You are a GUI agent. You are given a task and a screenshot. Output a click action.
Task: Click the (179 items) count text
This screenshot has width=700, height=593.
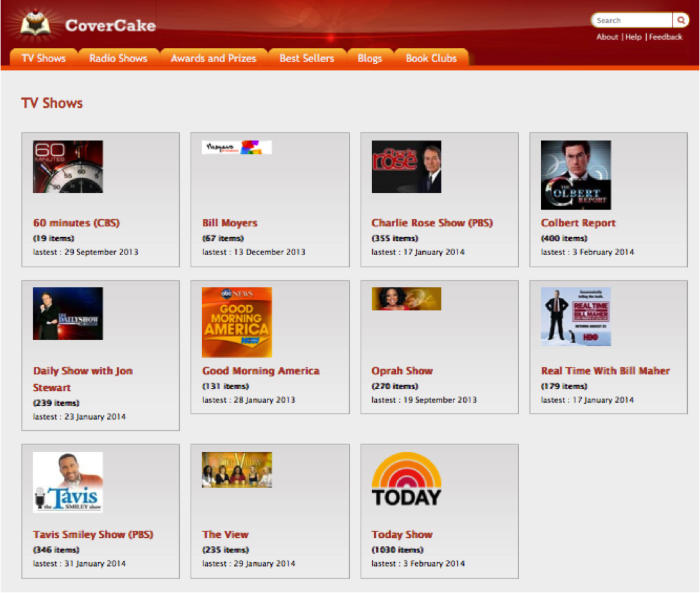pyautogui.click(x=564, y=386)
